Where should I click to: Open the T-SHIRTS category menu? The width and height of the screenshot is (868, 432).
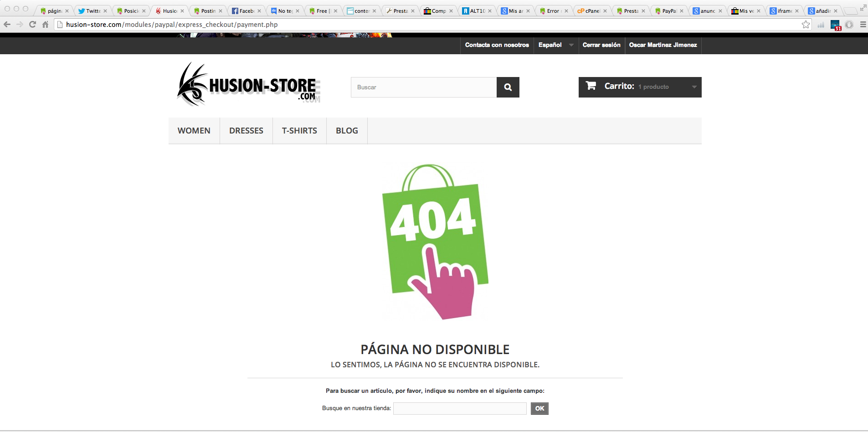tap(299, 131)
